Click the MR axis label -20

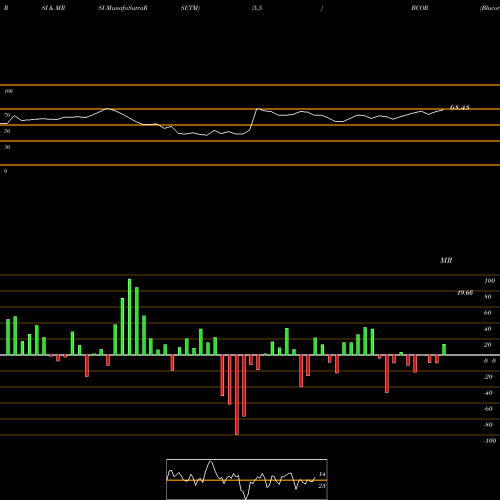[x=488, y=377]
